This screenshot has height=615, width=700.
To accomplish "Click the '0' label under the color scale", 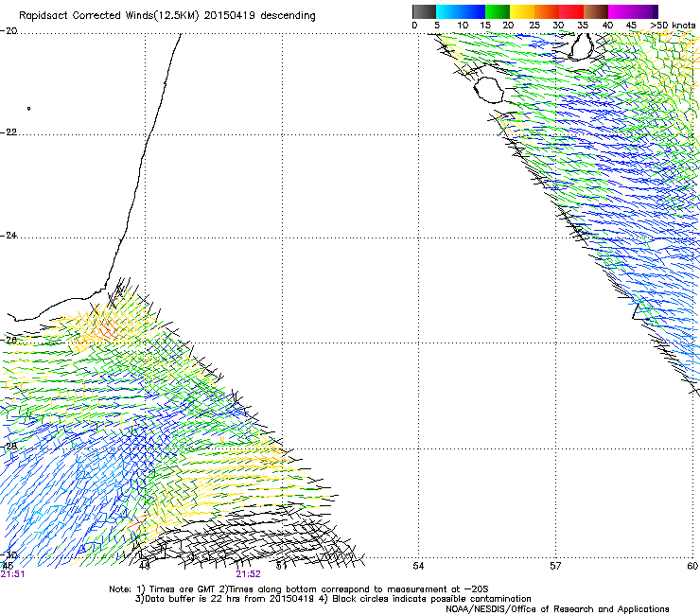I will click(414, 26).
